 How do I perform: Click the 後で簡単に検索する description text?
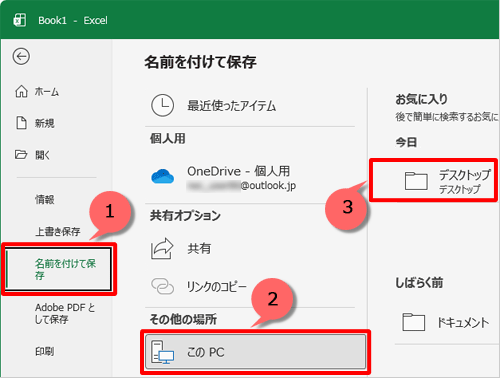[x=447, y=117]
